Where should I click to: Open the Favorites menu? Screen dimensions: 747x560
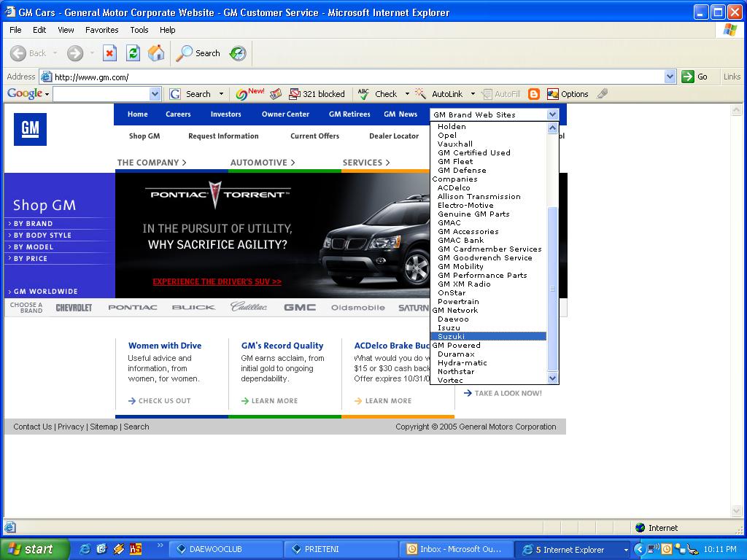tap(101, 30)
